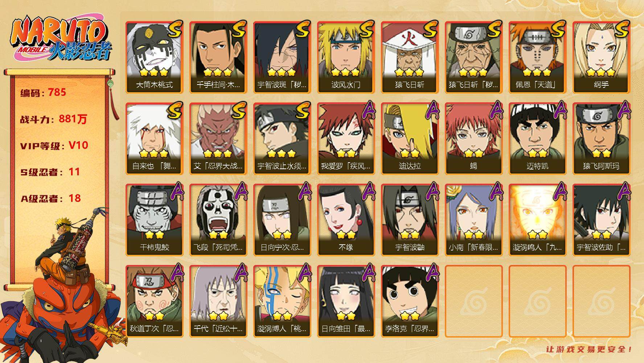Image resolution: width=644 pixels, height=363 pixels.
Task: Click the 波风水门 character portrait
Action: click(x=346, y=57)
